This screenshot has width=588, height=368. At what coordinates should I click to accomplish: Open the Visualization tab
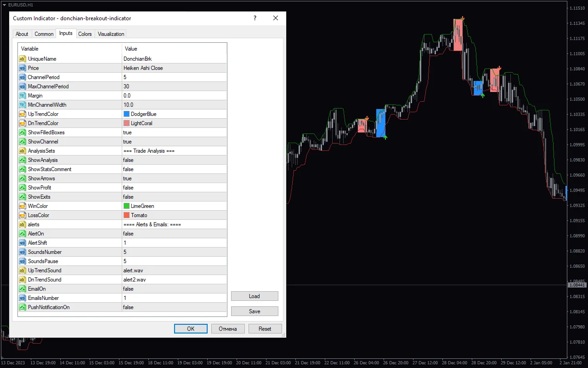[x=110, y=34]
